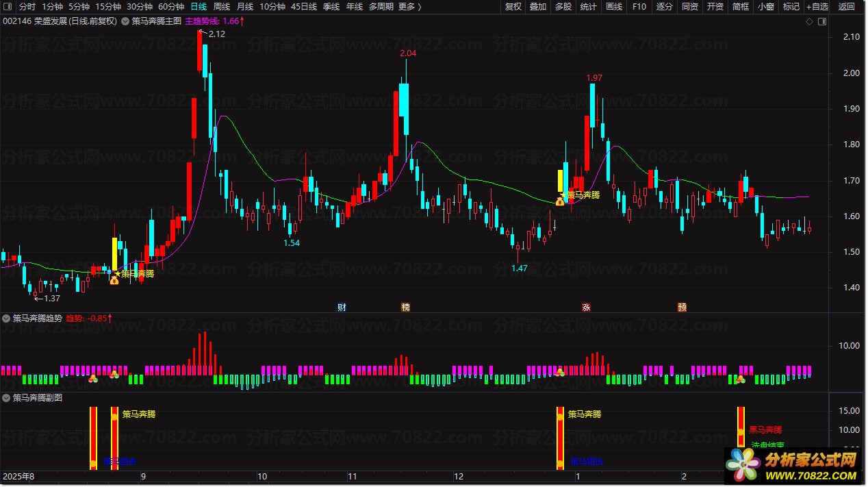Viewport: 868px width, 487px height.
Task: Open the 策马奔腾主图 indicator dropdown
Action: 125,21
